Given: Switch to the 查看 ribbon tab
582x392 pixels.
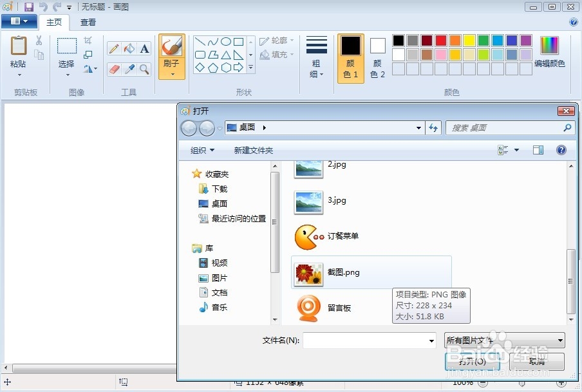Looking at the screenshot, I should pyautogui.click(x=88, y=21).
